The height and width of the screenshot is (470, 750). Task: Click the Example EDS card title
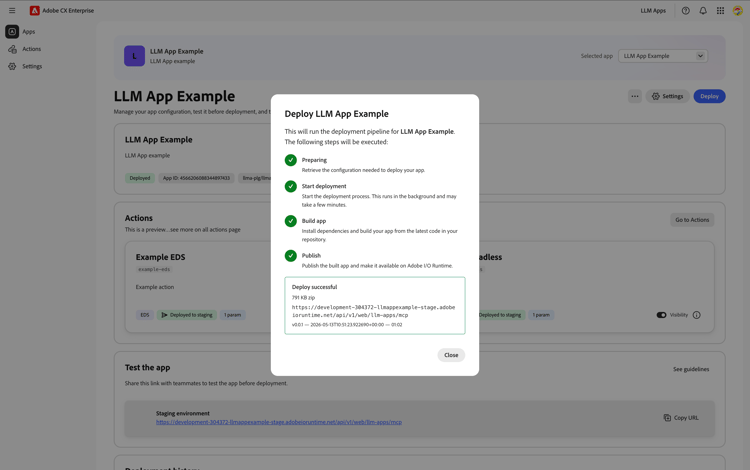pyautogui.click(x=160, y=257)
